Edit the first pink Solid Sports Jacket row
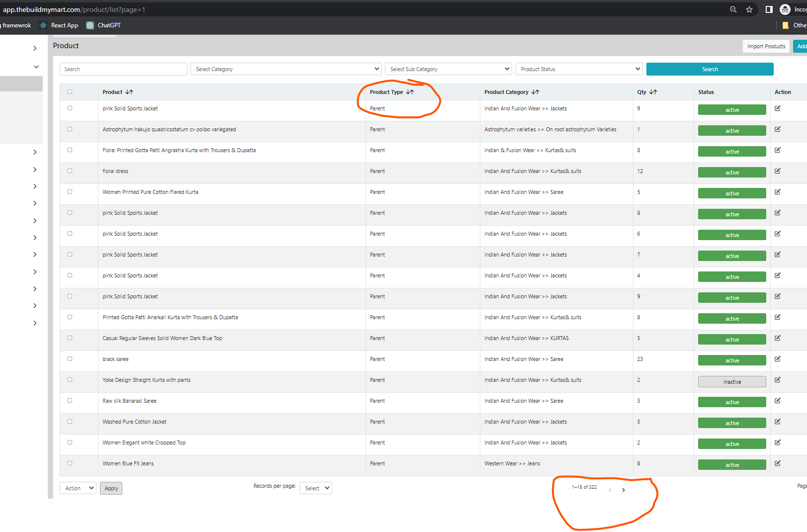Image resolution: width=807 pixels, height=532 pixels. click(x=778, y=108)
